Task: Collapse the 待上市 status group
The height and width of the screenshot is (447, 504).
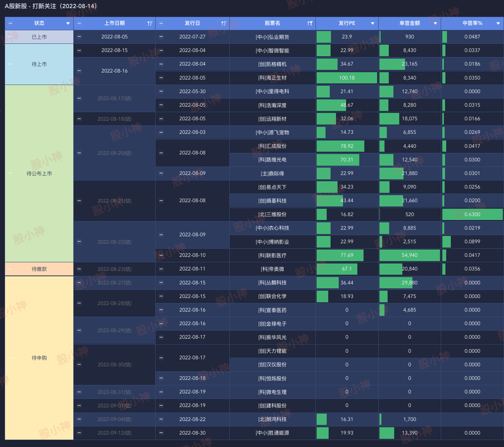Action: 10,64
